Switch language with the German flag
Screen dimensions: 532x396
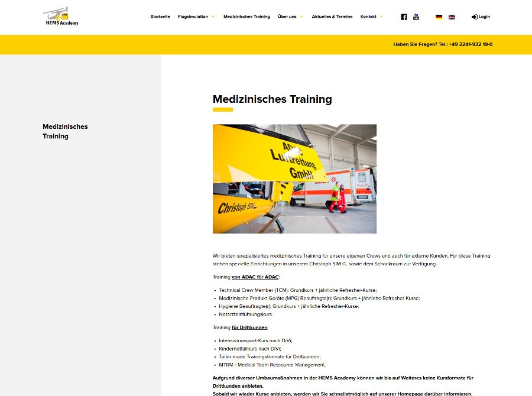[x=439, y=17]
